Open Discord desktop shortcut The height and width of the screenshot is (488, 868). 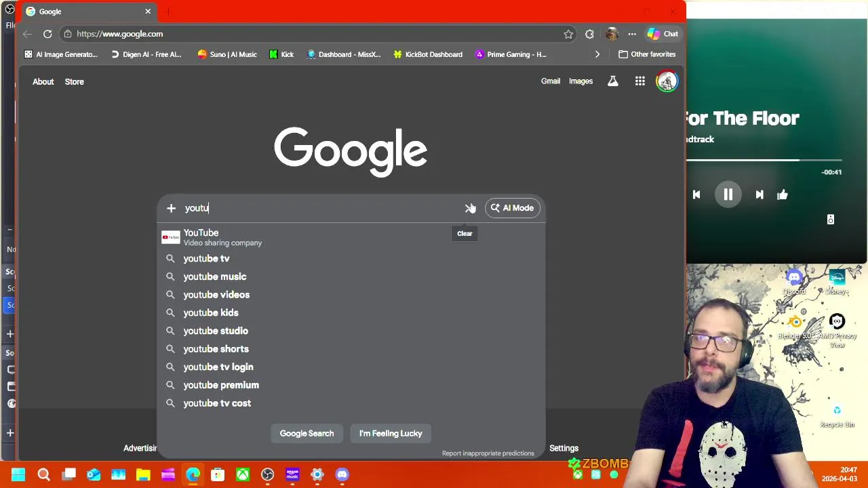pyautogui.click(x=794, y=282)
